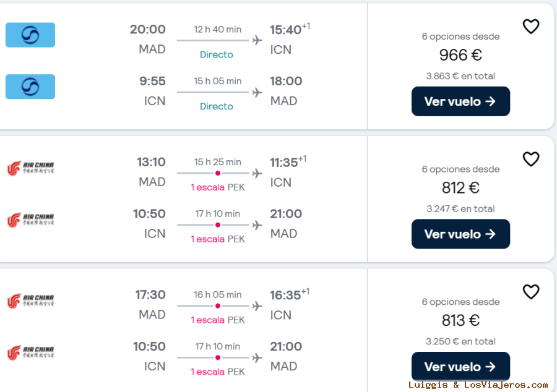The width and height of the screenshot is (557, 392).
Task: Click Air China logo on 13:10 departure
Action: coord(30,168)
